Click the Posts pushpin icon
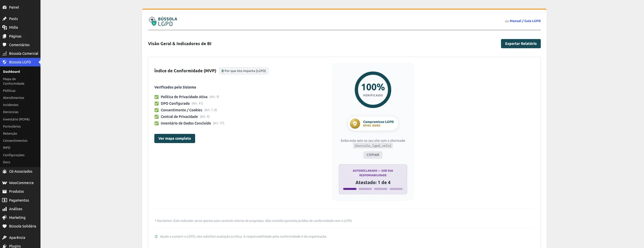 coord(4,19)
